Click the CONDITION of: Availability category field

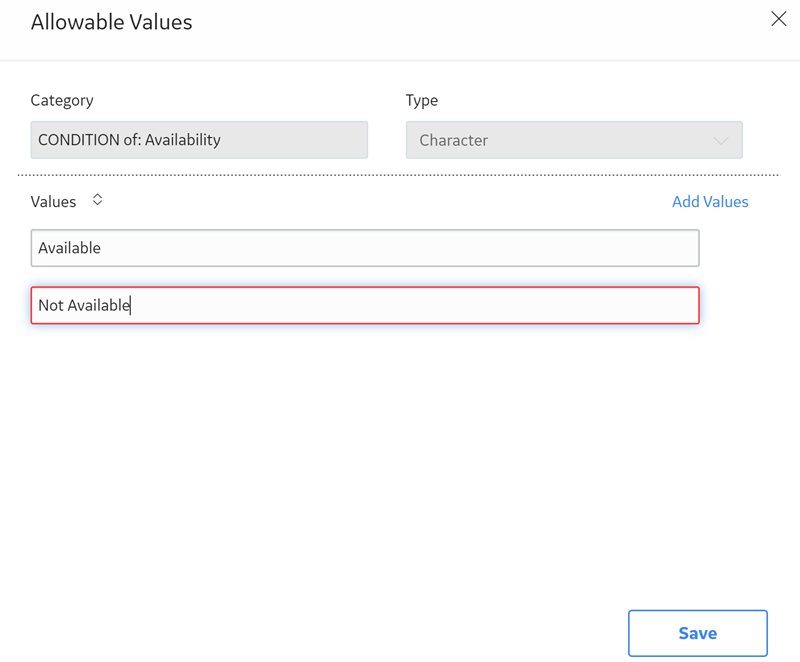click(199, 140)
